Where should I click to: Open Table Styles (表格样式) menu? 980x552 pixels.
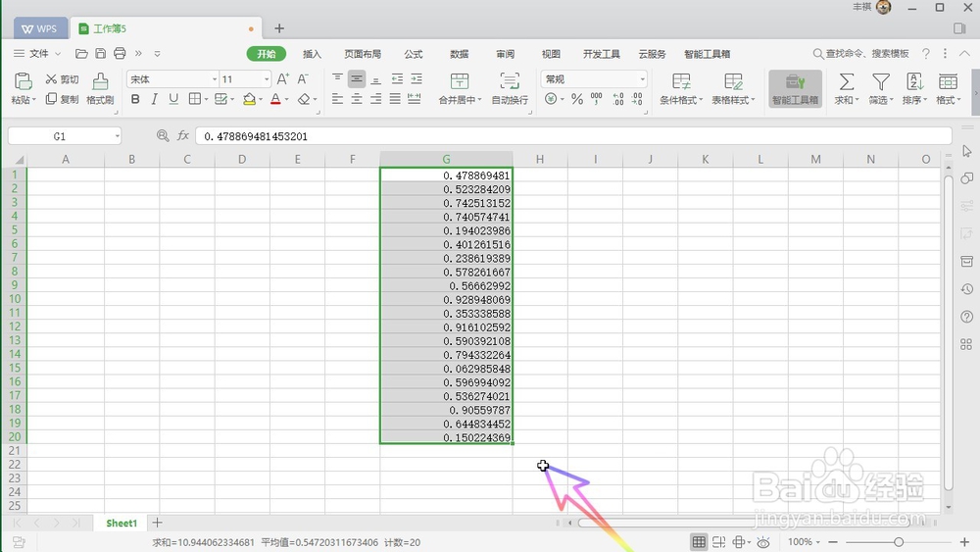[733, 88]
